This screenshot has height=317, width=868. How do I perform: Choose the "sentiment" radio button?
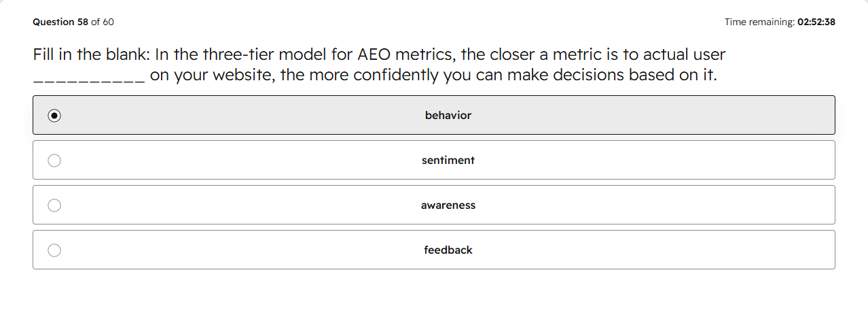pos(54,161)
